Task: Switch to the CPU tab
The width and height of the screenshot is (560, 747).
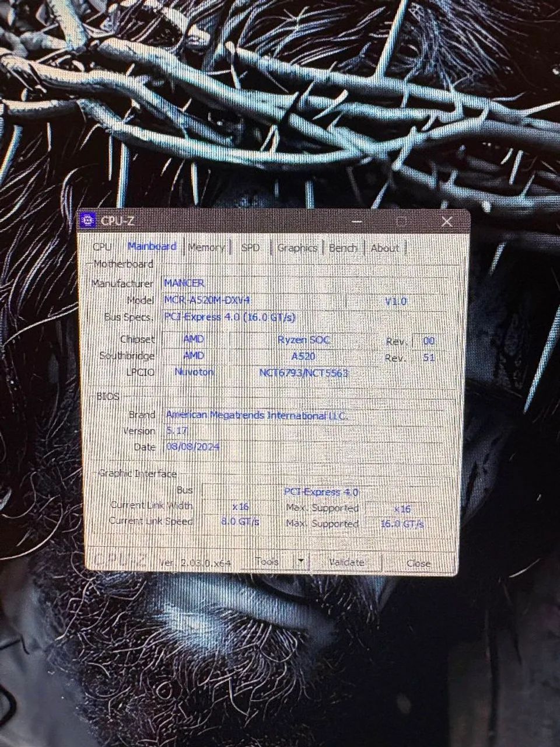Action: pyautogui.click(x=101, y=247)
